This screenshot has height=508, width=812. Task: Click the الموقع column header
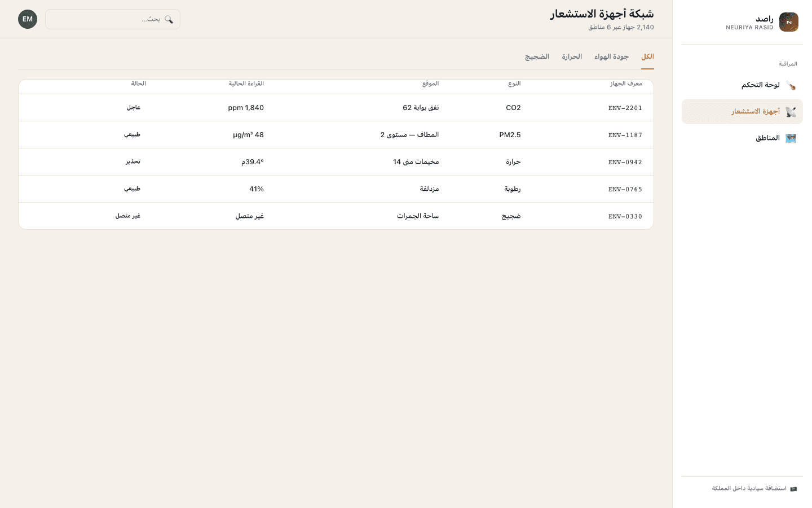point(430,84)
